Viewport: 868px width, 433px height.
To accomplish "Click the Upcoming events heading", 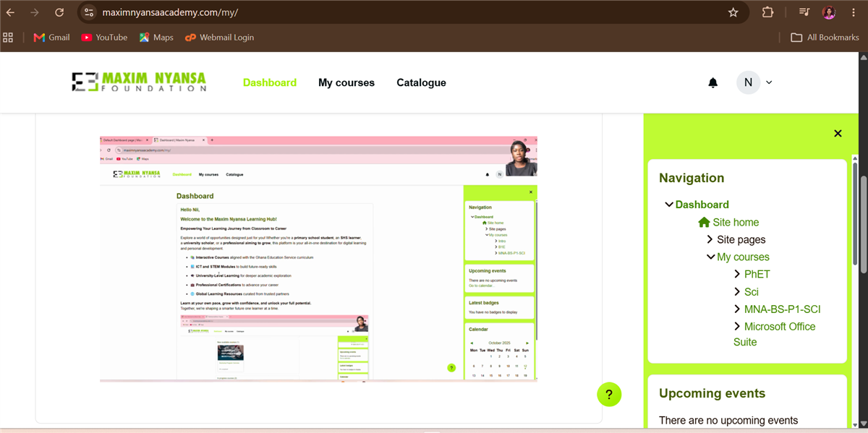I will point(712,393).
